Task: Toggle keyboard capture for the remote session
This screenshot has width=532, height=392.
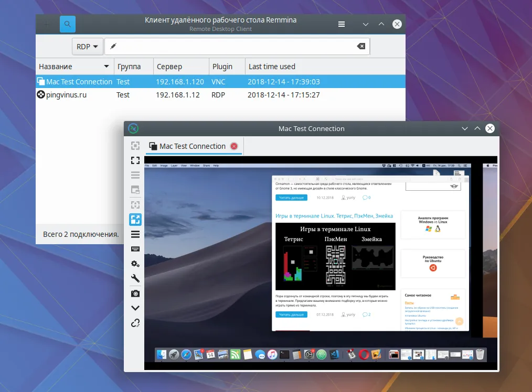Action: click(135, 248)
